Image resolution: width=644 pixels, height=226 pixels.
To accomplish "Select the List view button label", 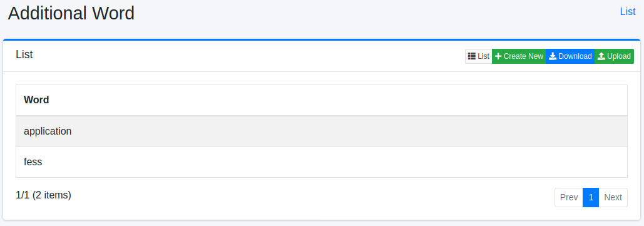I will pos(483,56).
